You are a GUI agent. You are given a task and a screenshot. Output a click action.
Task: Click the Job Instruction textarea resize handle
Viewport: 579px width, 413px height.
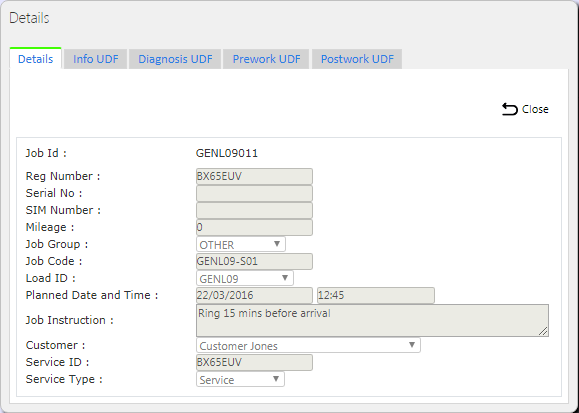[x=543, y=331]
